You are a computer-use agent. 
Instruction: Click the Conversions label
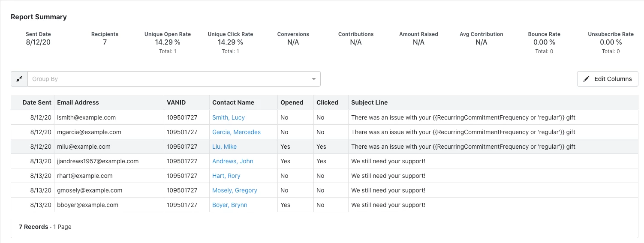click(293, 34)
